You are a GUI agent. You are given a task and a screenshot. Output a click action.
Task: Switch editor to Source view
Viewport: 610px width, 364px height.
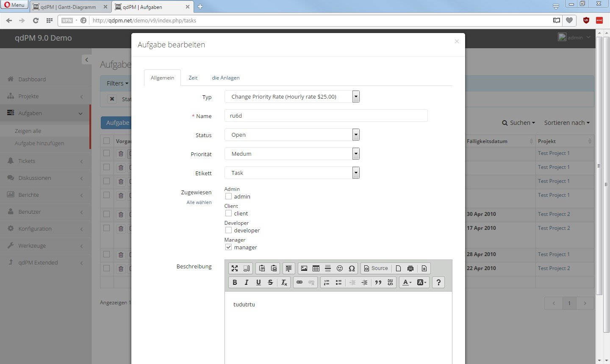[x=376, y=268]
